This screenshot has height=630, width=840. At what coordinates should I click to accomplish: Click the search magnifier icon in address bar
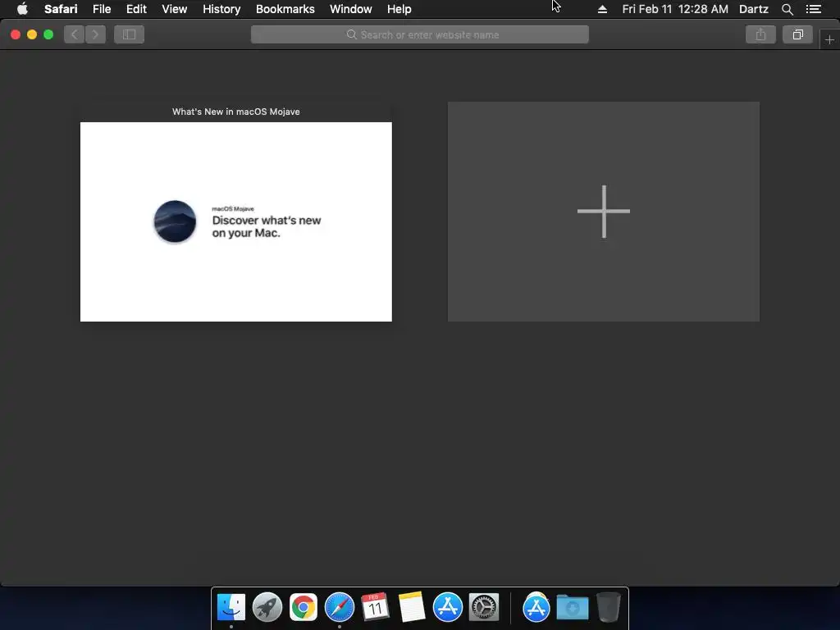point(351,34)
